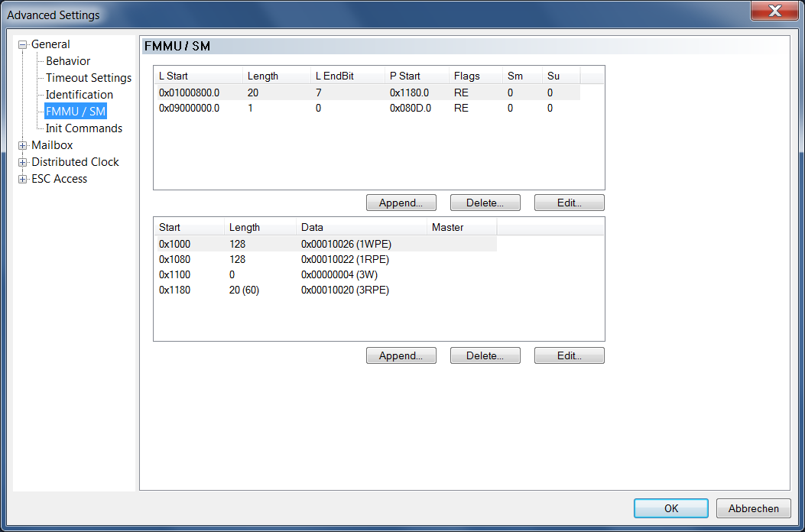
Task: Select the Mailbox tree label
Action: click(x=52, y=145)
